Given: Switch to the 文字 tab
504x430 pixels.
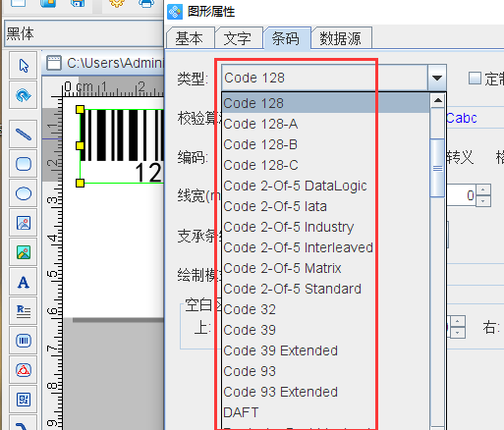Looking at the screenshot, I should coord(238,38).
